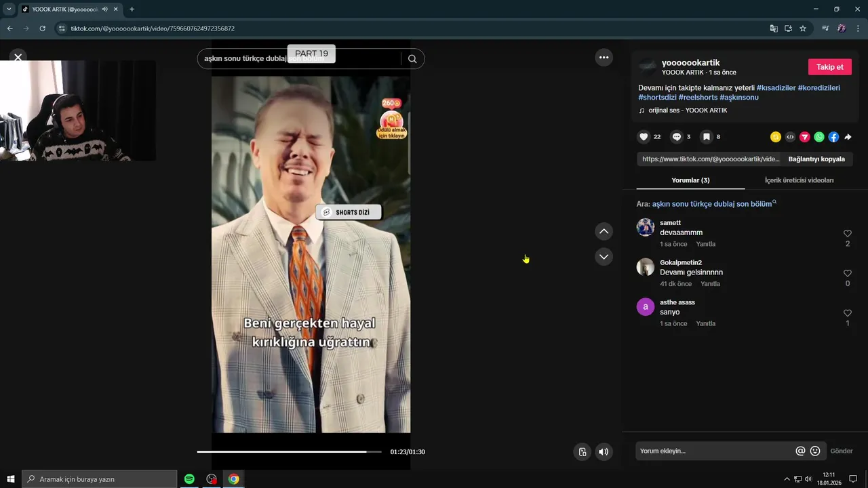868x488 pixels.
Task: Share the video to WhatsApp
Action: pos(819,137)
